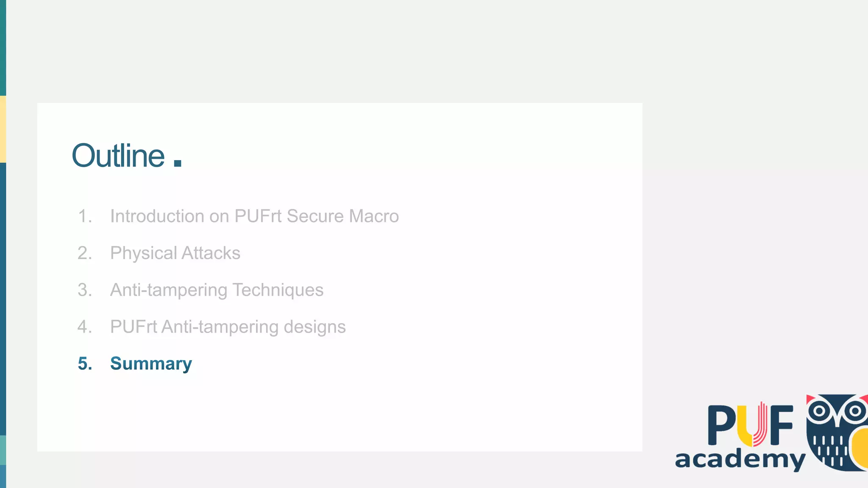868x488 pixels.
Task: Click the light teal segment near bar bottom
Action: coord(3,450)
